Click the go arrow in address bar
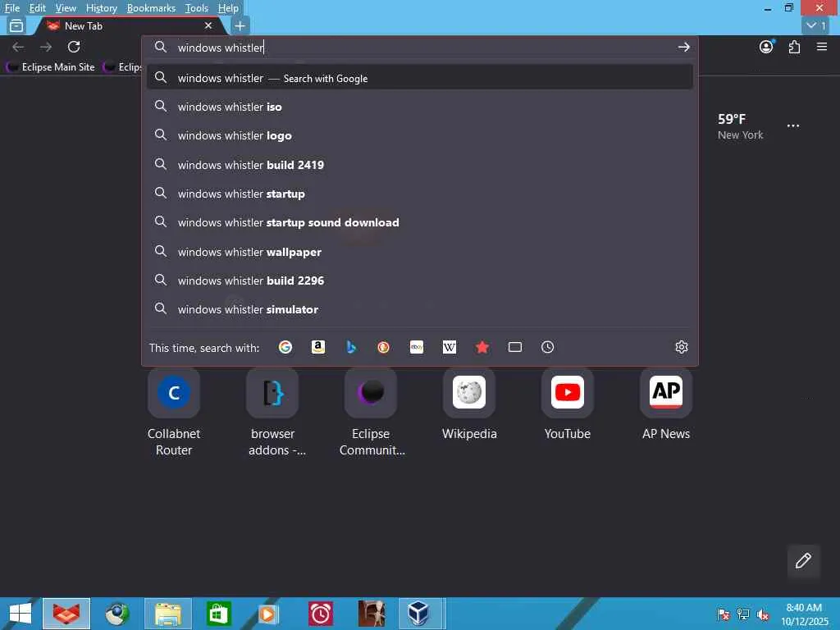The image size is (840, 630). (x=683, y=47)
